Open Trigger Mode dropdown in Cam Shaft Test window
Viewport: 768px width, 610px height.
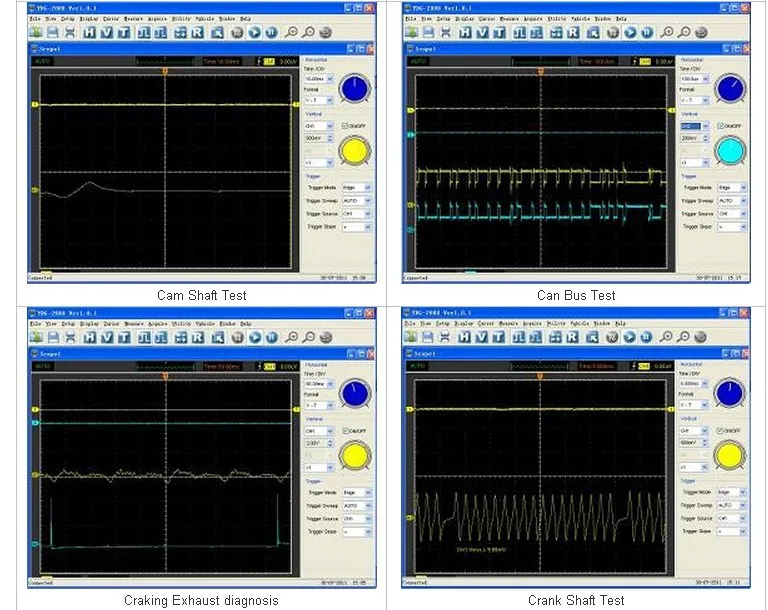tap(356, 188)
